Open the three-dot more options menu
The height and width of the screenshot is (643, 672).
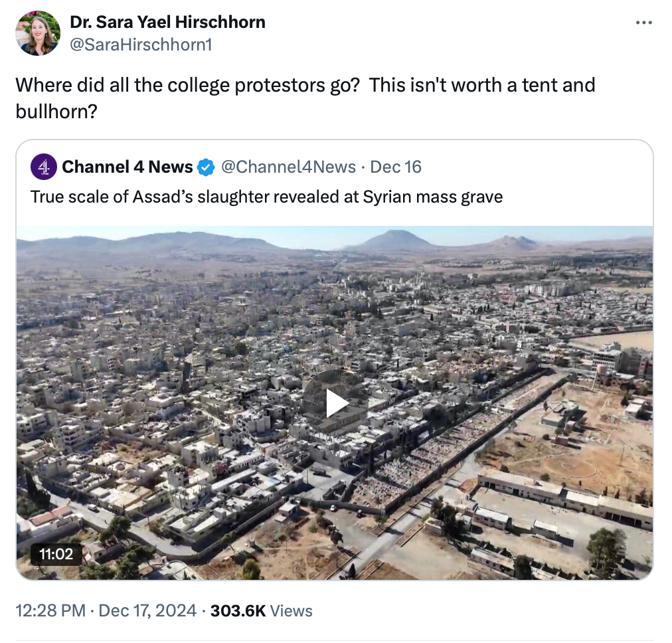643,23
